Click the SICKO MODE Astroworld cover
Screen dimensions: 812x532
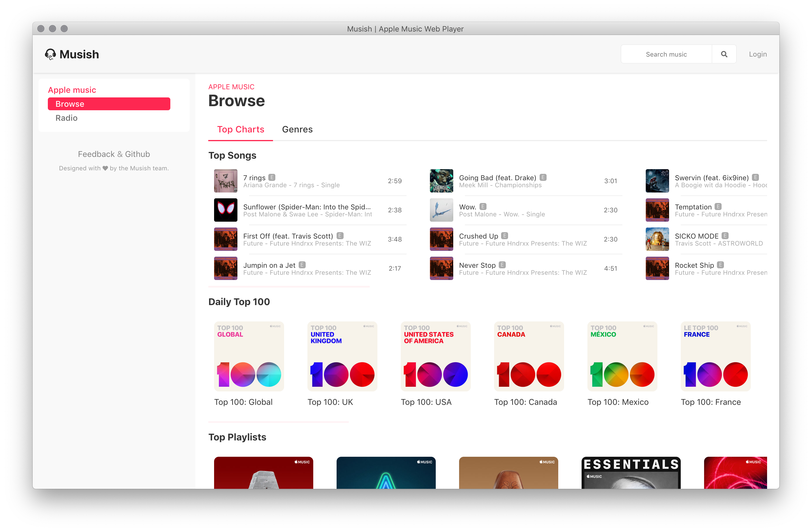click(657, 239)
